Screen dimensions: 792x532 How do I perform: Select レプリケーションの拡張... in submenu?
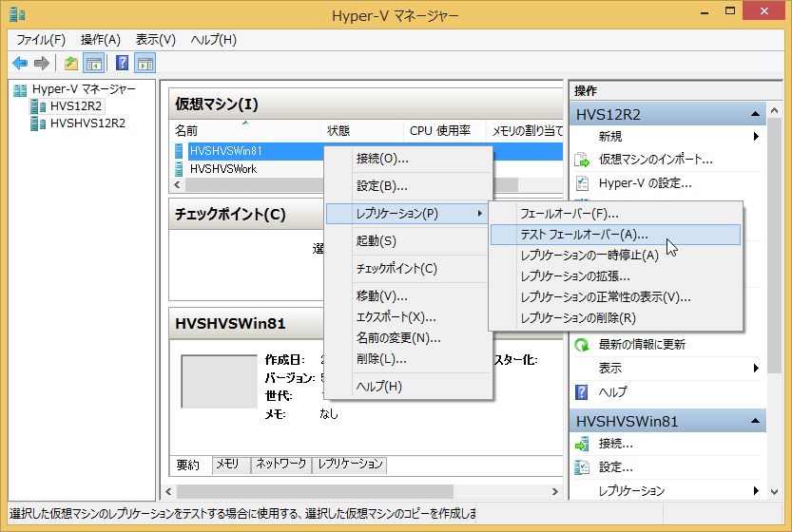click(616, 276)
